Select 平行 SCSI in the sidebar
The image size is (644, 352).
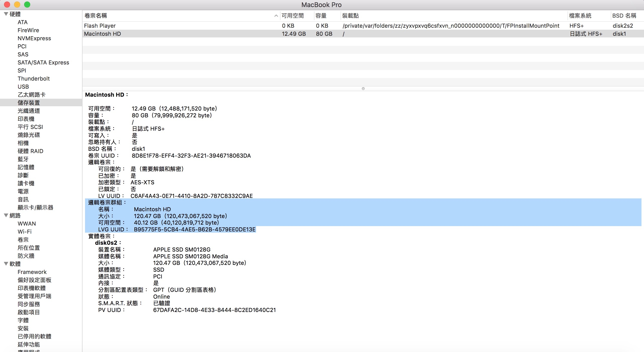coord(30,127)
